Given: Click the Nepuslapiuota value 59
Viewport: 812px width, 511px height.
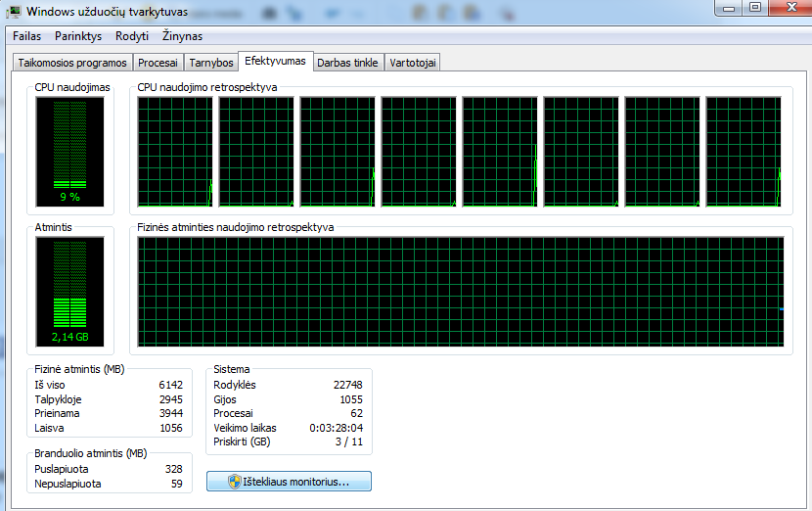Looking at the screenshot, I should point(177,484).
